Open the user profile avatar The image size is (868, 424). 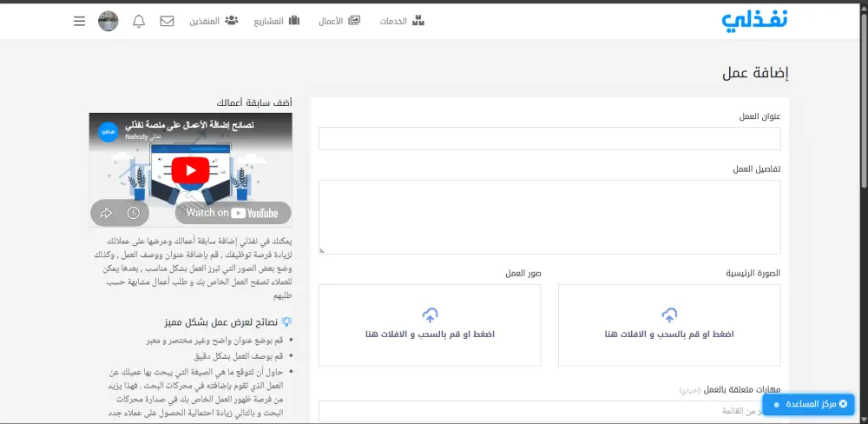click(108, 21)
